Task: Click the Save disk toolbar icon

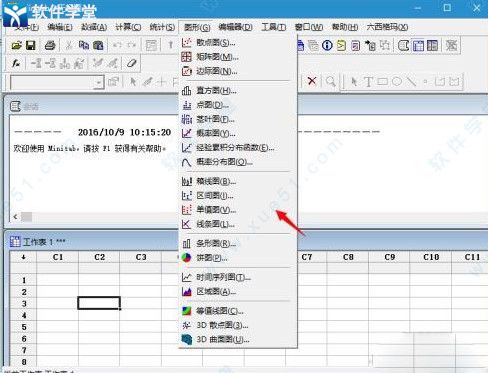Action: coord(31,45)
